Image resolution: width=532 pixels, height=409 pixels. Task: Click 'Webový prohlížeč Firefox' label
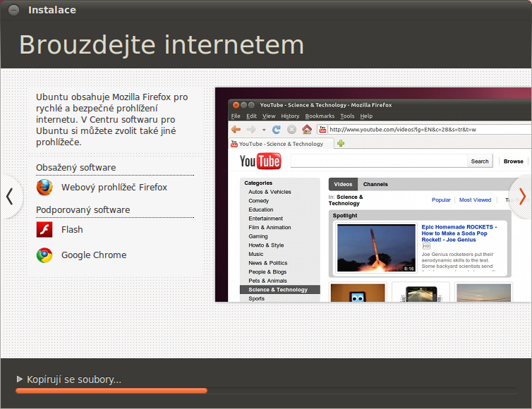(114, 187)
